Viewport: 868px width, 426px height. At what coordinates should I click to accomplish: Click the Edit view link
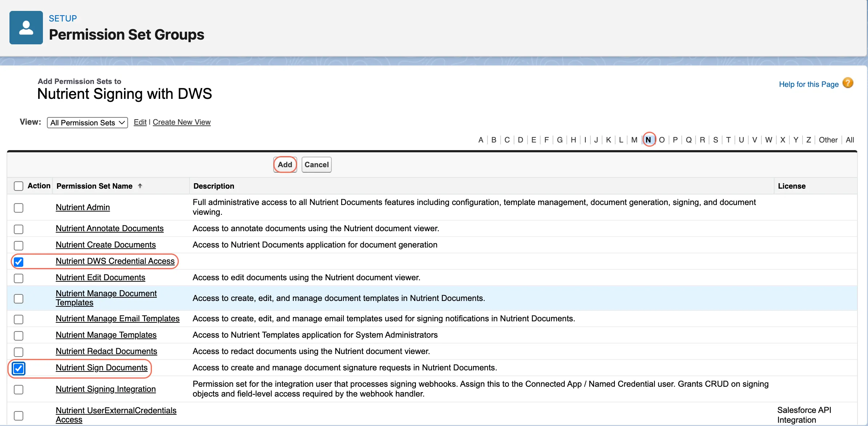tap(140, 122)
